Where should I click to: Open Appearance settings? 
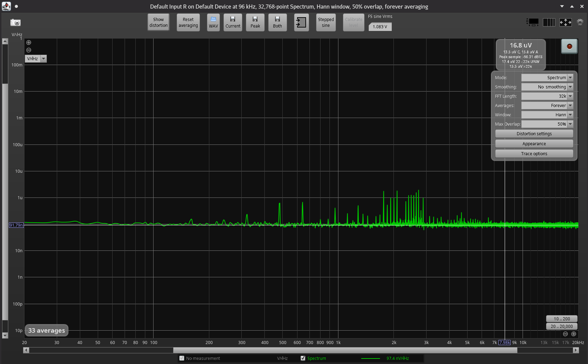[x=534, y=144]
